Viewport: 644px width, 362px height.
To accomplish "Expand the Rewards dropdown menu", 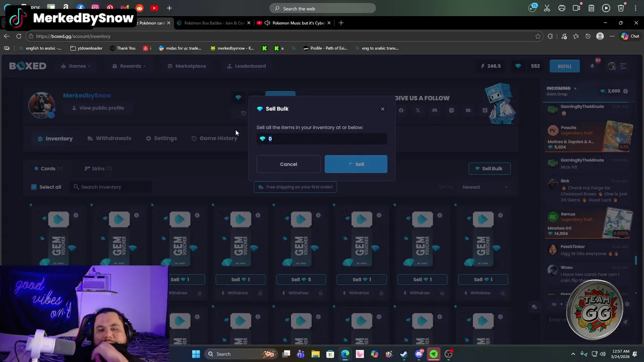I will [129, 66].
